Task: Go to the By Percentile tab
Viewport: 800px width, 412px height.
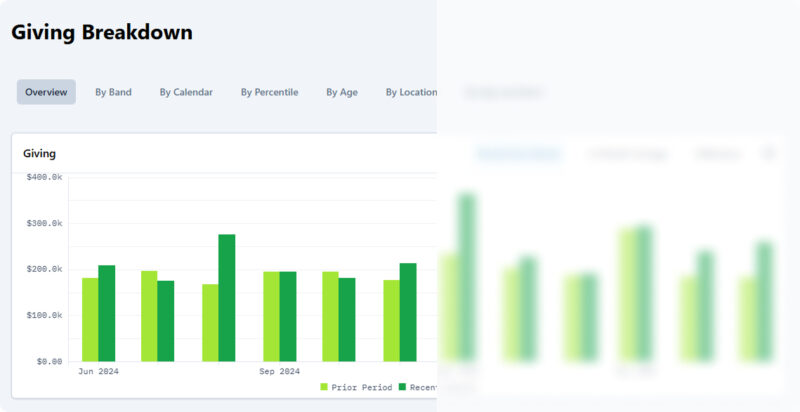Action: 269,92
